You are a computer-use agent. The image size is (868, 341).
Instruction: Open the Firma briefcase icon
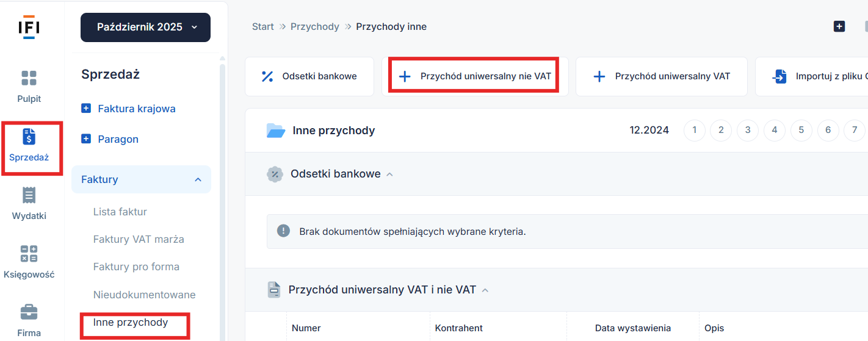coord(29,312)
